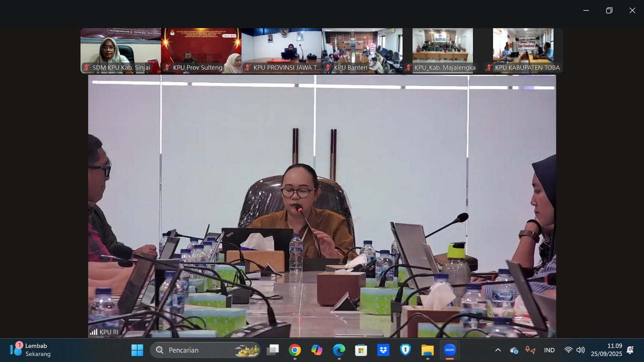The image size is (644, 362).
Task: Open the Zoom app in the taskbar
Action: 450,350
